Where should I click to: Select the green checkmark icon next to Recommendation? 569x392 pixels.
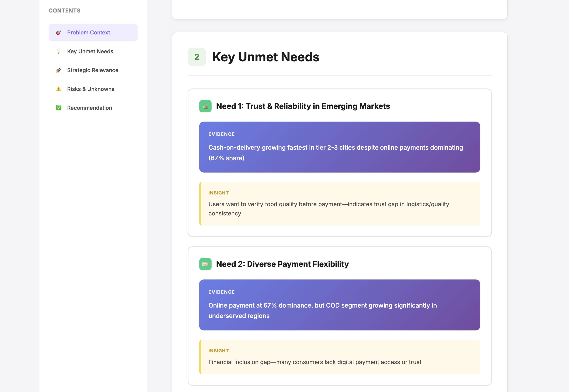point(58,108)
